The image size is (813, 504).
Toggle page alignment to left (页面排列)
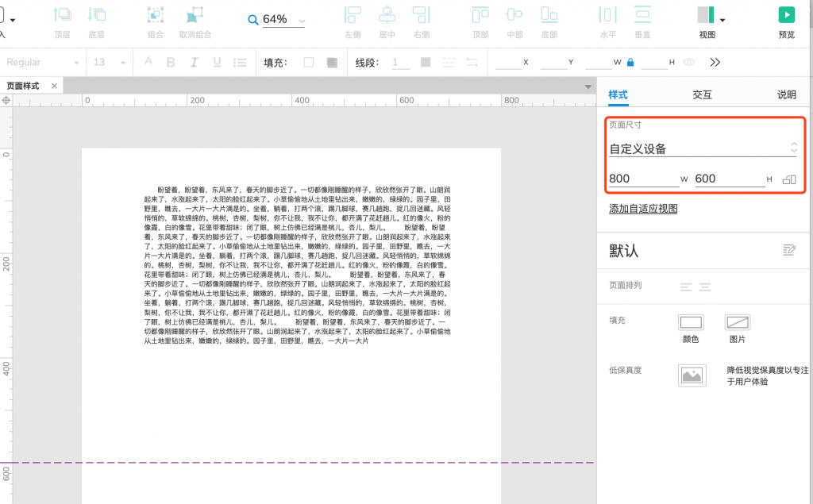pos(686,287)
